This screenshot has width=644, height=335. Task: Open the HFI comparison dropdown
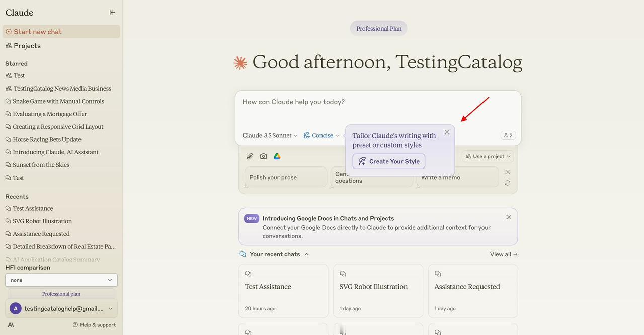coord(61,280)
